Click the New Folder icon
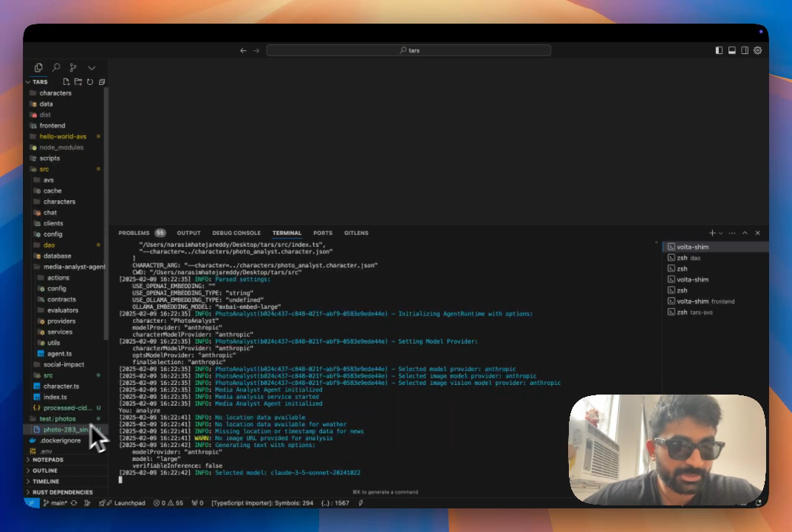 (78, 82)
